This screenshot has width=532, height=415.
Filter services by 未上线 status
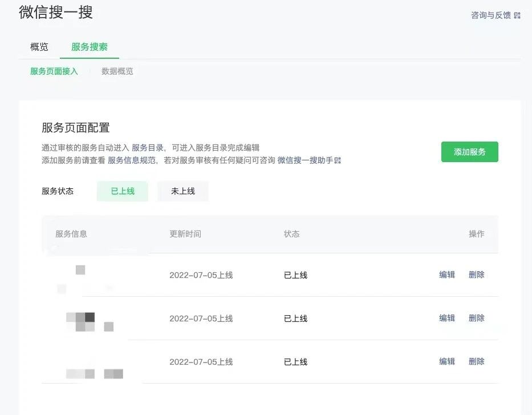coord(182,191)
